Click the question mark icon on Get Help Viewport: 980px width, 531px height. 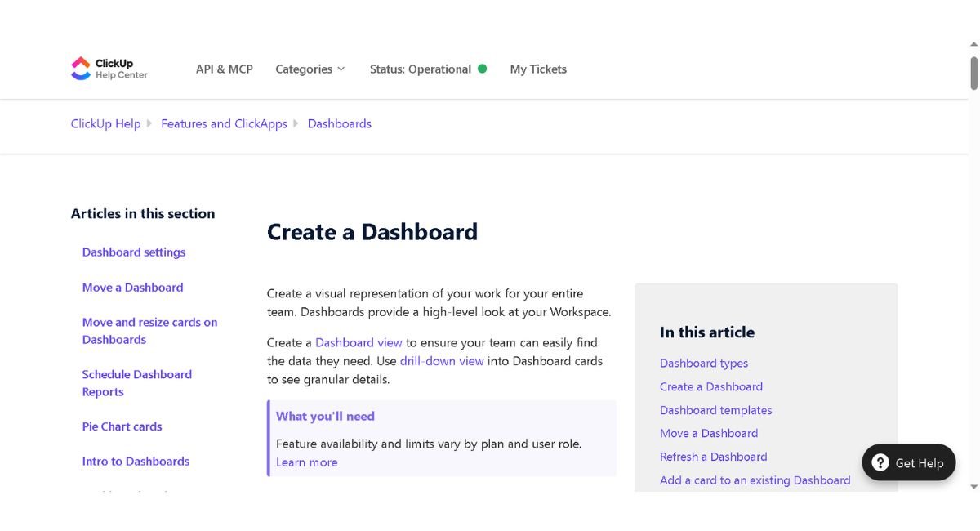pos(880,463)
